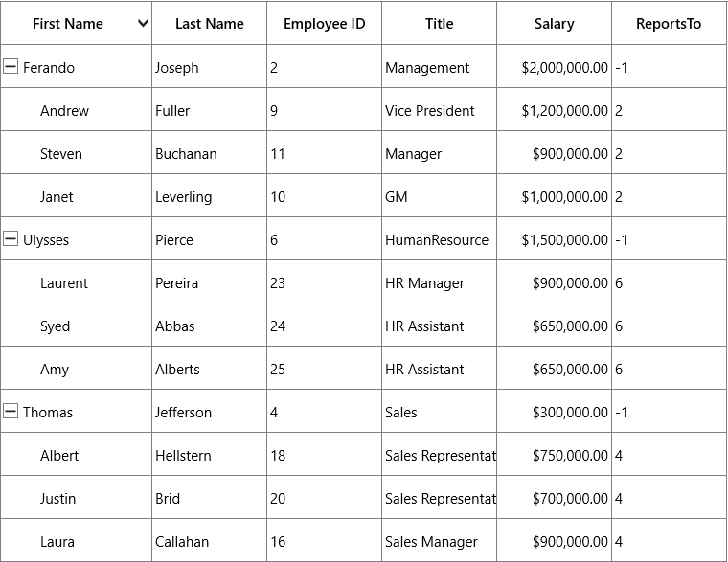Select Employee ID 24 cell

(x=324, y=326)
